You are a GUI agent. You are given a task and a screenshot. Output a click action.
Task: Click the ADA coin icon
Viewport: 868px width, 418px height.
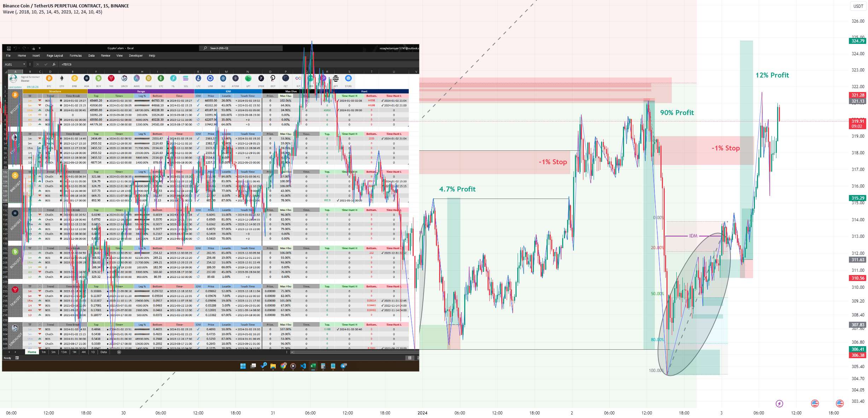pyautogui.click(x=87, y=78)
